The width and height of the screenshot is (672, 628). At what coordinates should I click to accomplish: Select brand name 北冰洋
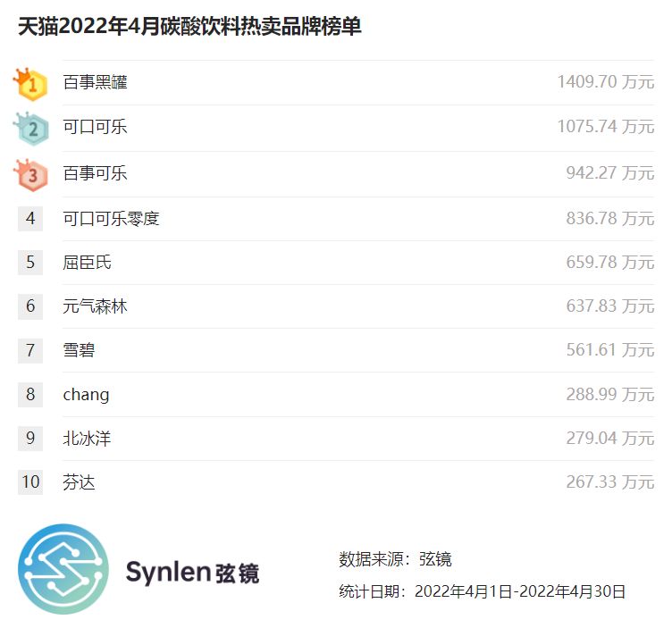87,439
